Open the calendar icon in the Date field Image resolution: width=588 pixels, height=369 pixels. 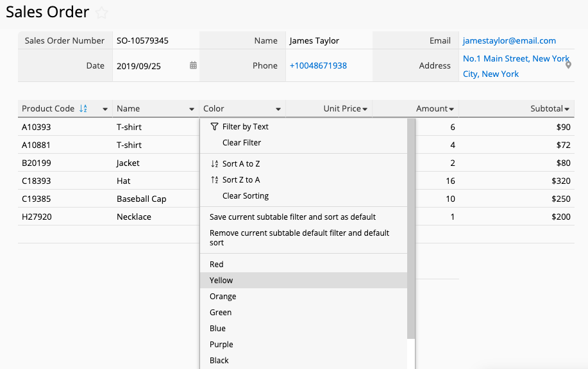tap(193, 65)
